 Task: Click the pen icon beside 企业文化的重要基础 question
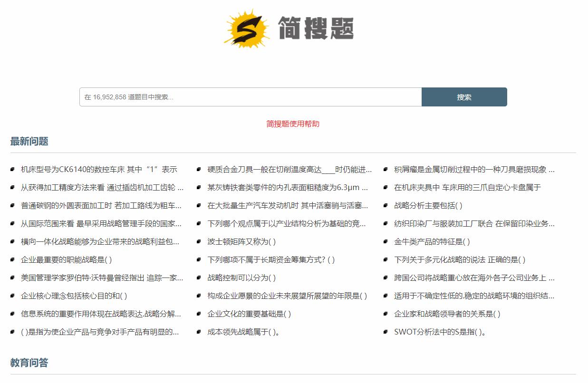199,314
